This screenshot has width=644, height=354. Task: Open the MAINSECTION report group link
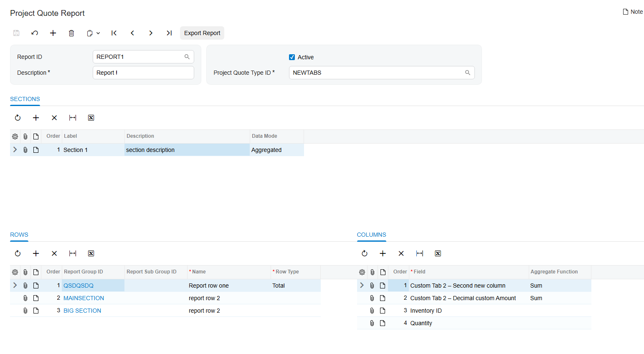tap(84, 298)
